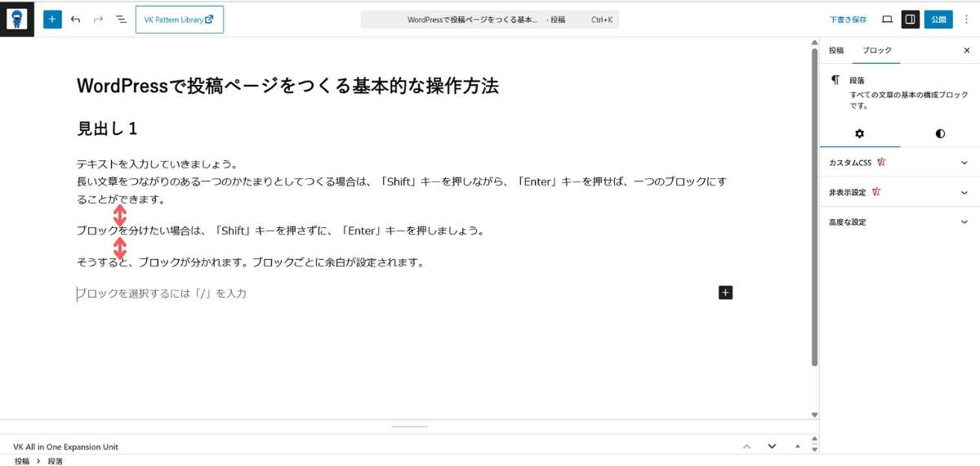Click the empty block placeholder ブロックを選択するには
This screenshot has width=980, height=466.
click(162, 293)
